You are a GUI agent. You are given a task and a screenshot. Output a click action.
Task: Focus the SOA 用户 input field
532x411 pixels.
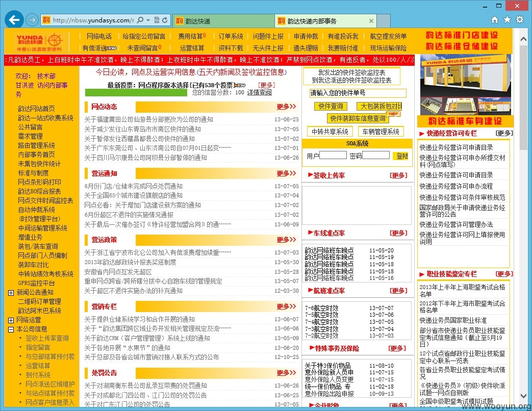click(x=333, y=156)
